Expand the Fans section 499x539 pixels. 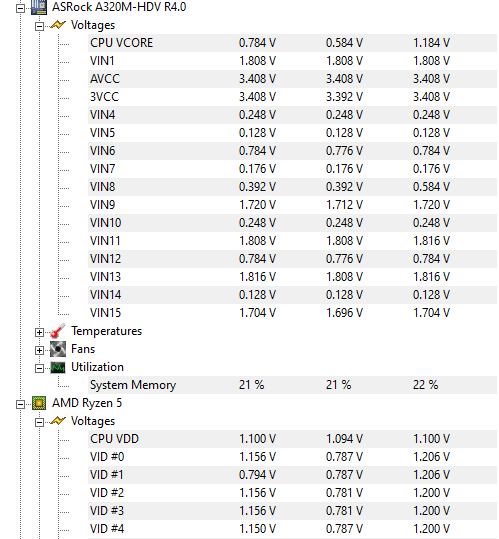40,350
